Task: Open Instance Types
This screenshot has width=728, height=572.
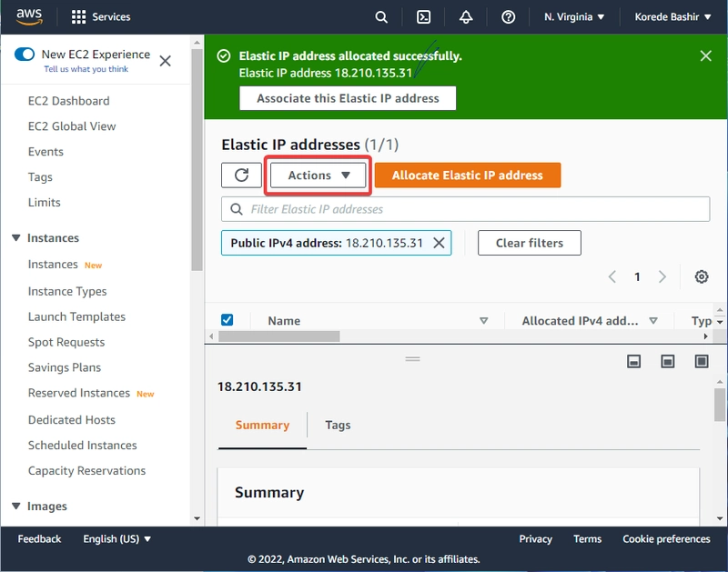Action: point(67,291)
